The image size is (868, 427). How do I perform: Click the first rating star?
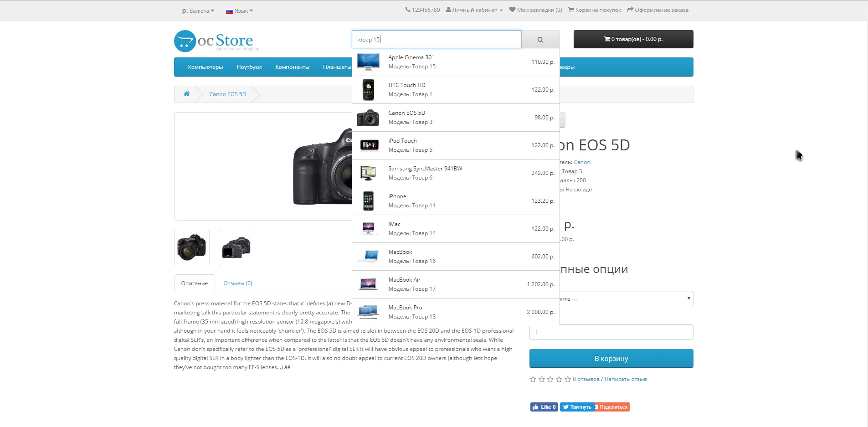[533, 379]
